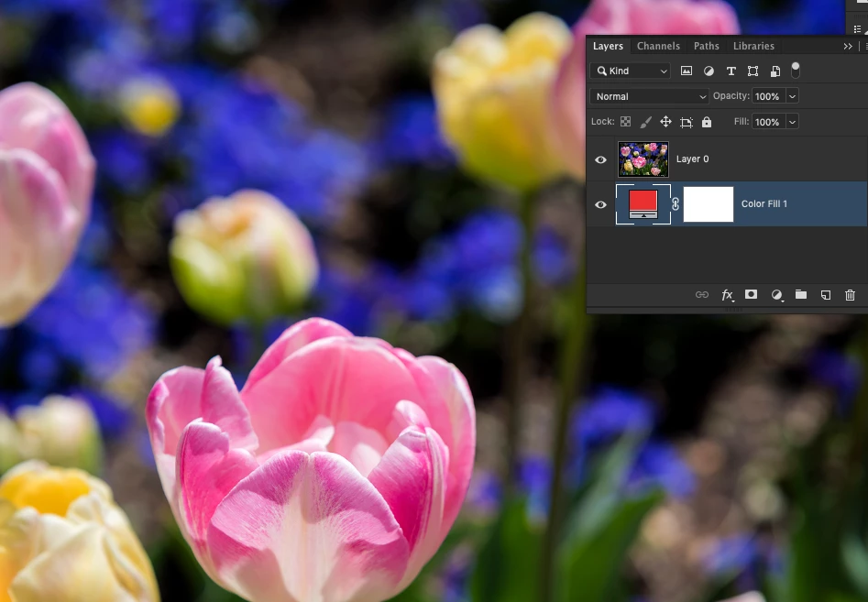Open the Opacity slider dropdown arrow
The height and width of the screenshot is (602, 868).
coord(792,96)
